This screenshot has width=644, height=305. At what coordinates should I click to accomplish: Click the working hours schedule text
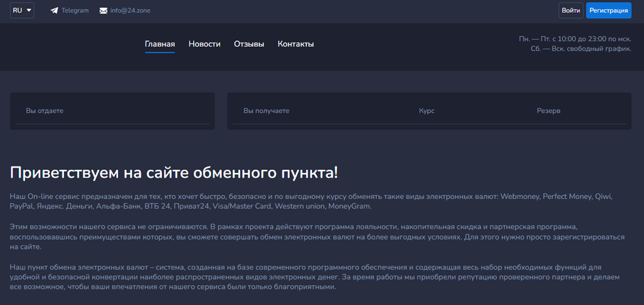click(575, 44)
